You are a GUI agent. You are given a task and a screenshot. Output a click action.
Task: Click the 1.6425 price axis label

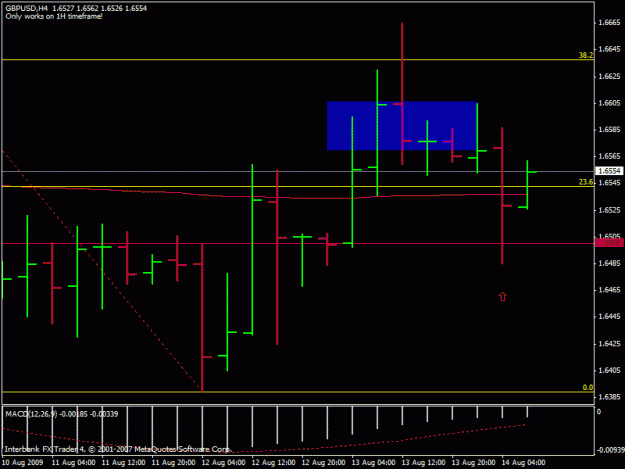[x=609, y=343]
